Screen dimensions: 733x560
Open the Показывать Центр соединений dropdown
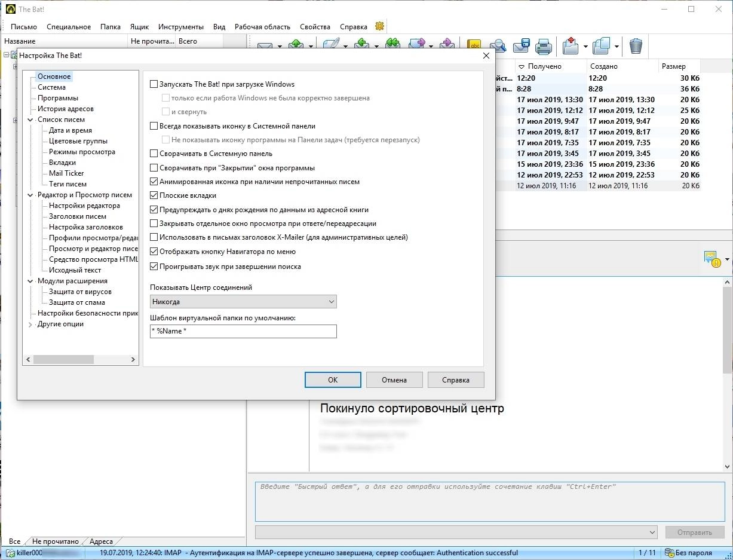click(243, 302)
